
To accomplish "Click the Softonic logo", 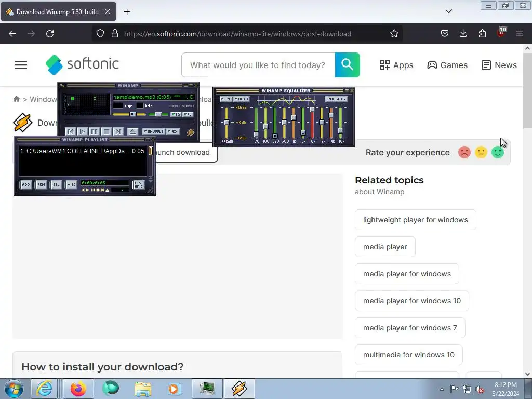I will [82, 64].
